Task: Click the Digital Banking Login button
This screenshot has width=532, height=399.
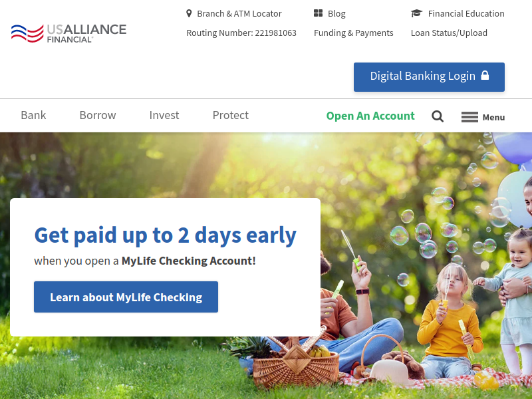Action: pyautogui.click(x=429, y=77)
